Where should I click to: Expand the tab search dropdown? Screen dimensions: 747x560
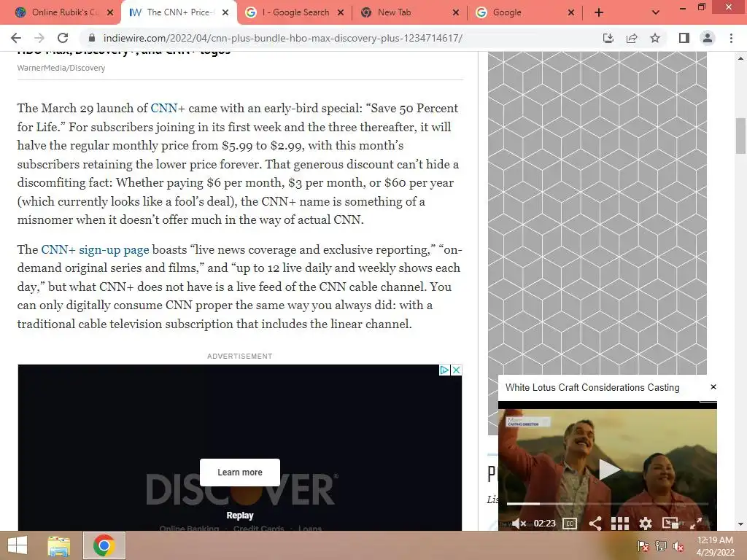tap(656, 12)
